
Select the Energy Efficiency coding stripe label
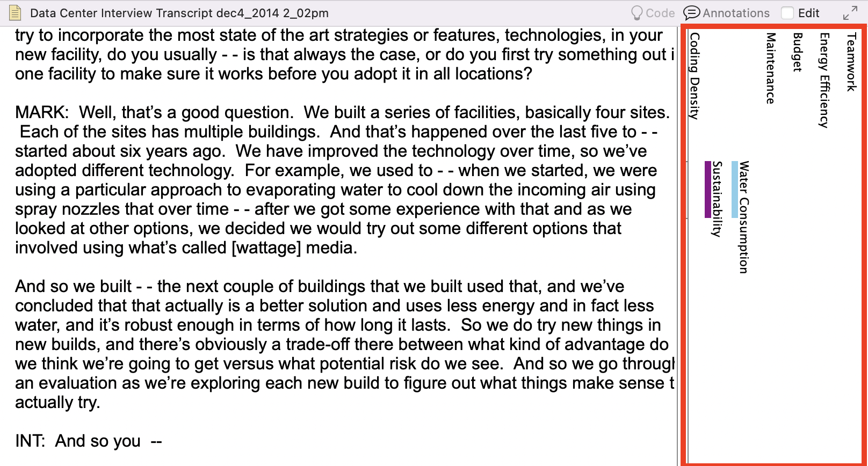pyautogui.click(x=824, y=80)
